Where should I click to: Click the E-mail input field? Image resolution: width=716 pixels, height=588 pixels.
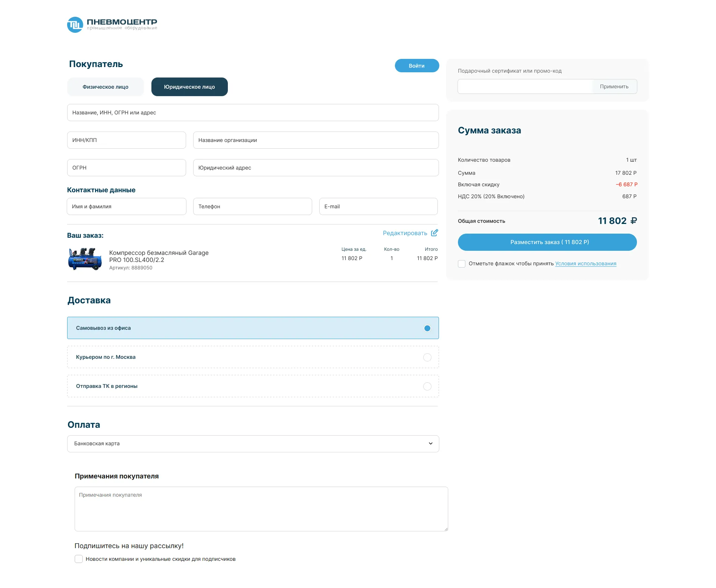[x=379, y=206]
